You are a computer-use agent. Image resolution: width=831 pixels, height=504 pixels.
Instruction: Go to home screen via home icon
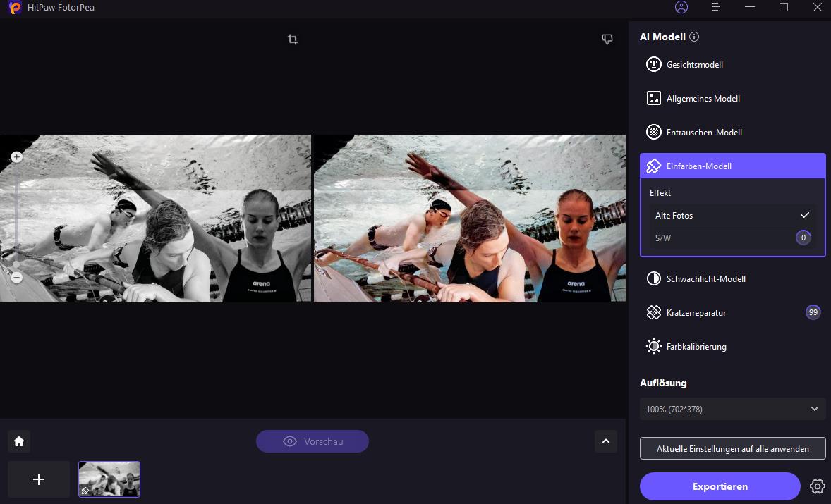click(x=19, y=441)
